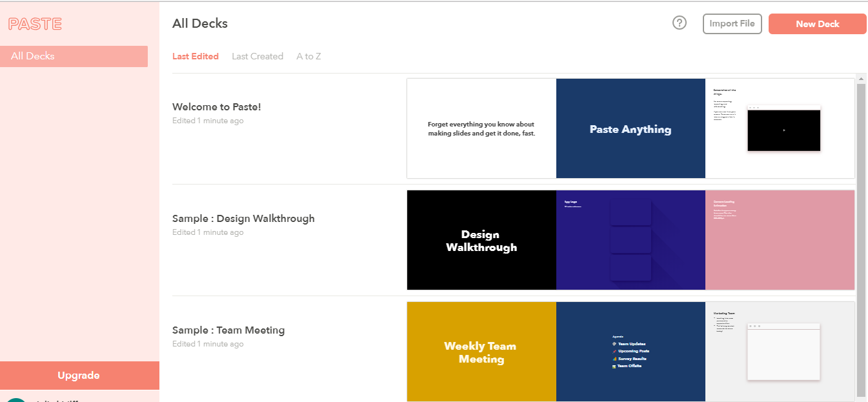This screenshot has height=402, width=868.
Task: Open the Sample : Design Walkthrough deck title
Action: point(243,219)
